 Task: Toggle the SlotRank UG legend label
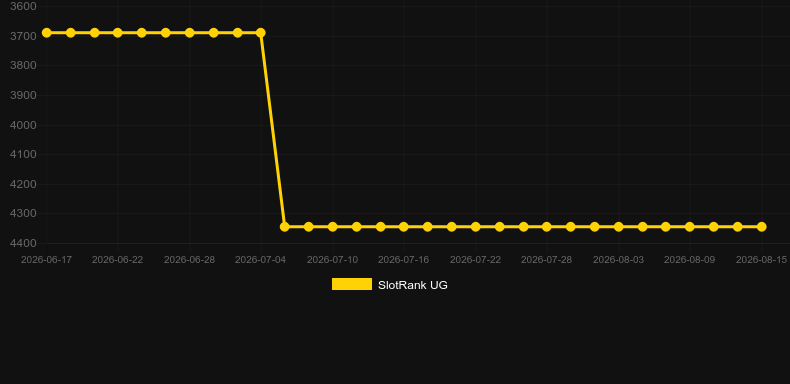(413, 285)
